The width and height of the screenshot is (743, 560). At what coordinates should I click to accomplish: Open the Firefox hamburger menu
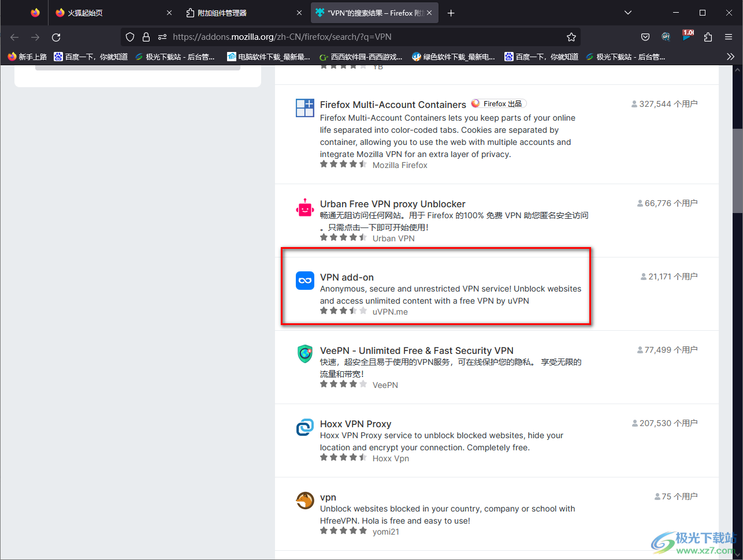click(729, 37)
